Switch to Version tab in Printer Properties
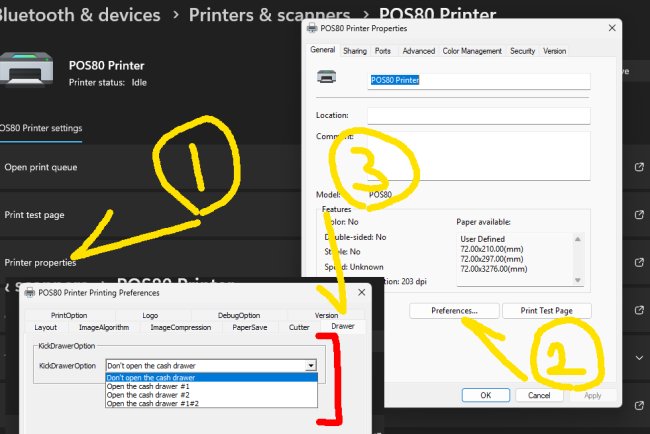650x434 pixels. (x=554, y=51)
